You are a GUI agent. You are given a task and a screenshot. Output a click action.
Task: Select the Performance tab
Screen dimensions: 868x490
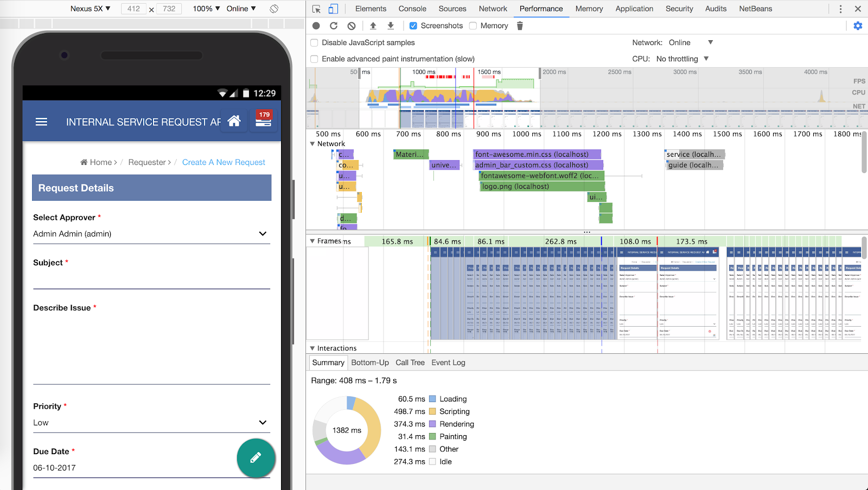click(x=541, y=9)
